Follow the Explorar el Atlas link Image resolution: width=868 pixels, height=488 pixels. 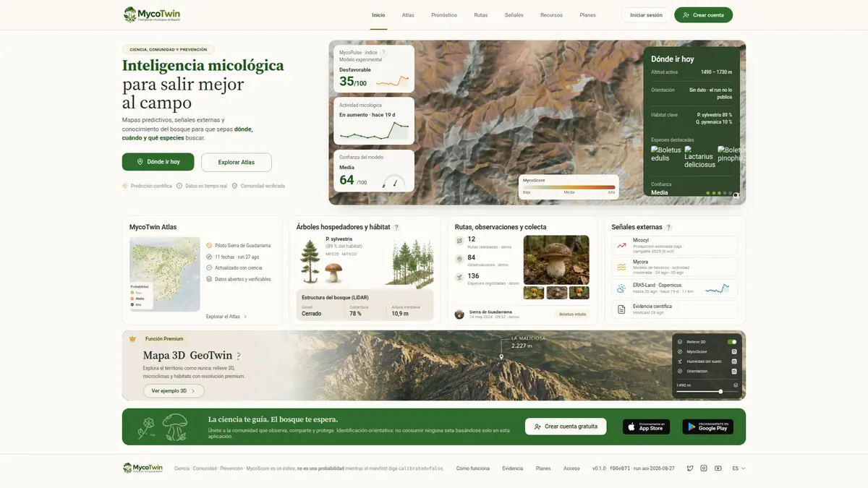[226, 317]
